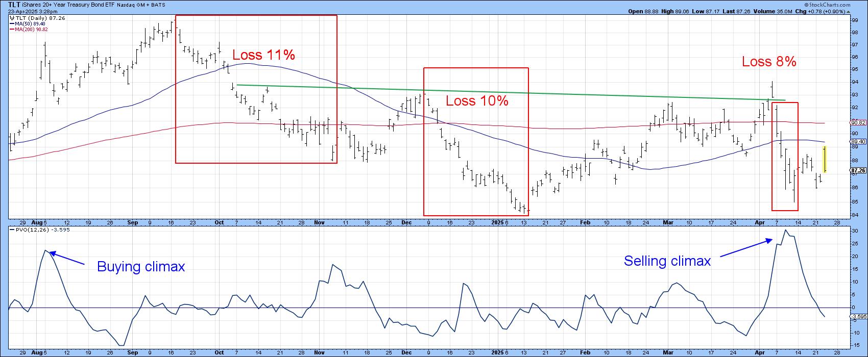The image size is (868, 357).
Task: Click the yellow highlighted latest price bar
Action: [825, 159]
